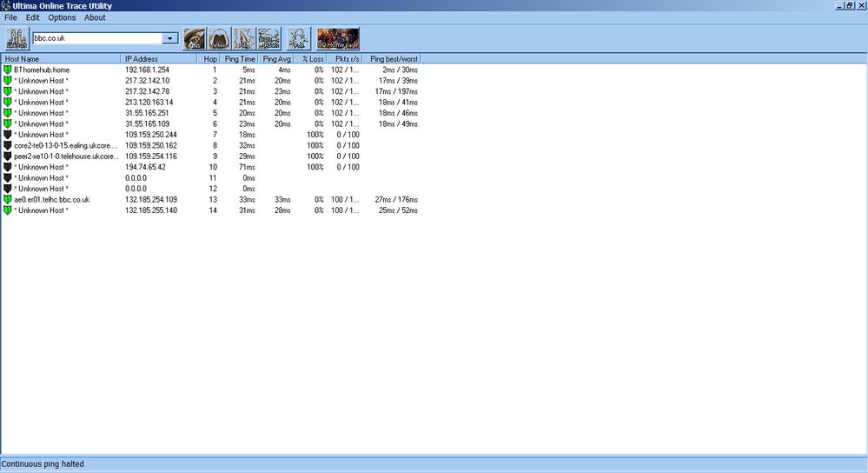
Task: Click the black shield icon for 109.159.250.244
Action: pyautogui.click(x=7, y=135)
